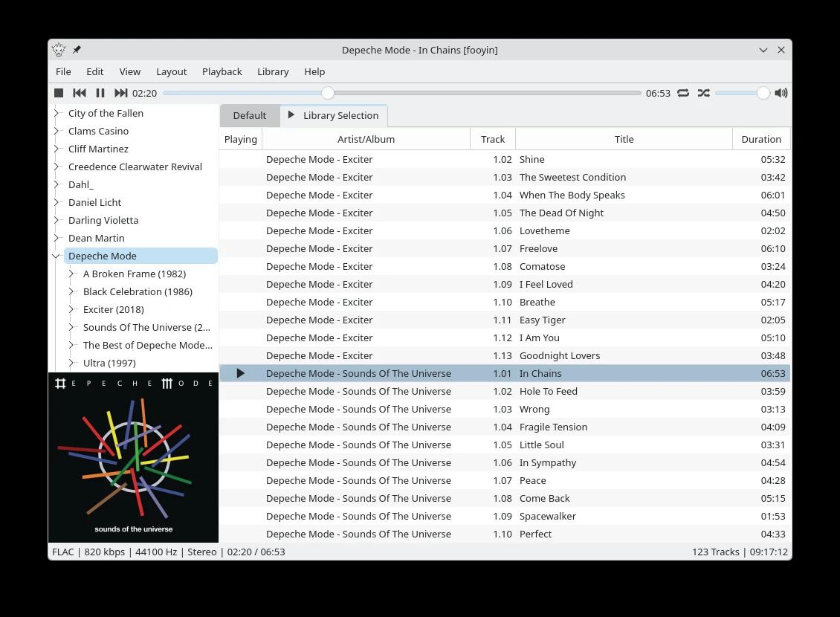
Task: Open the title bar dropdown chevron
Action: (x=763, y=50)
